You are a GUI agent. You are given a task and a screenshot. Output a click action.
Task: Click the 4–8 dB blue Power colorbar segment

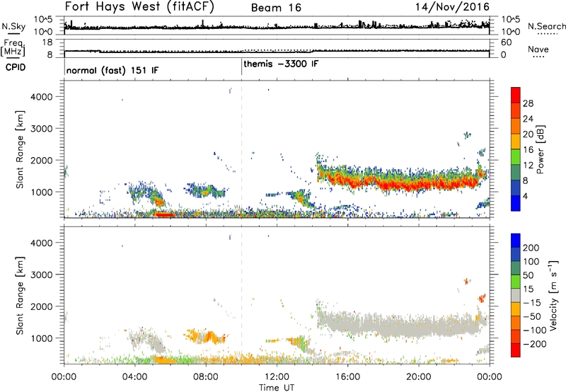click(516, 188)
